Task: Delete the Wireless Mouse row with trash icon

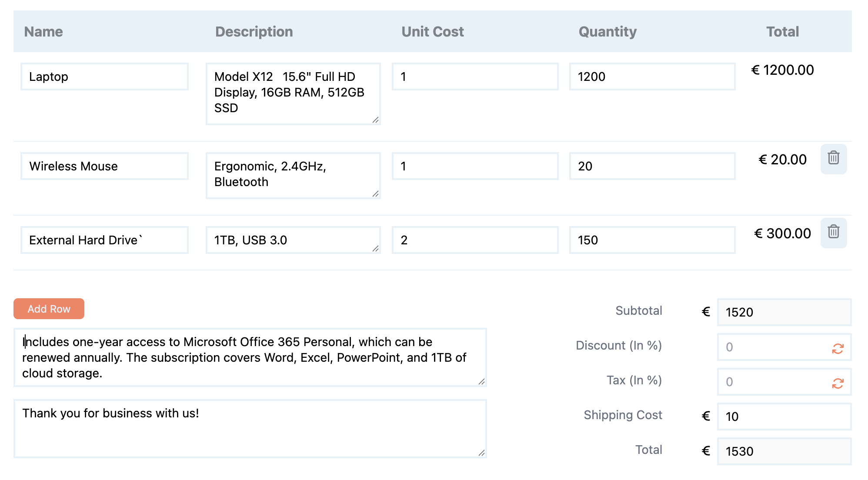Action: tap(833, 159)
